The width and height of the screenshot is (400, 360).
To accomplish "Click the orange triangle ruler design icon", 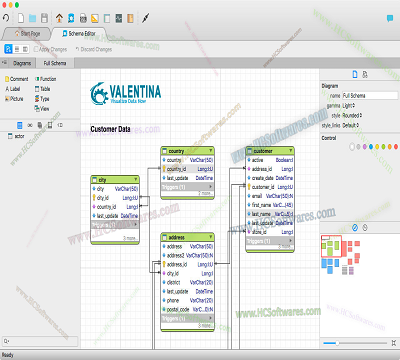I will coord(95,18).
